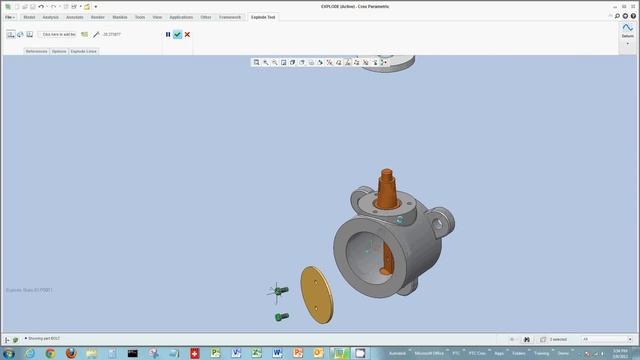
Task: Click the Zoom In icon in graphics toolbar
Action: (x=266, y=62)
